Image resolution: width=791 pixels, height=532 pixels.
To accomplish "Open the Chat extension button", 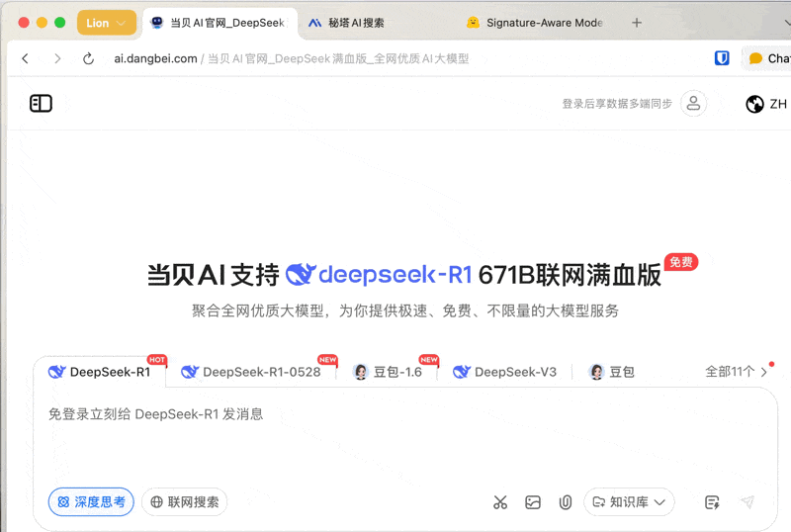I will click(768, 58).
